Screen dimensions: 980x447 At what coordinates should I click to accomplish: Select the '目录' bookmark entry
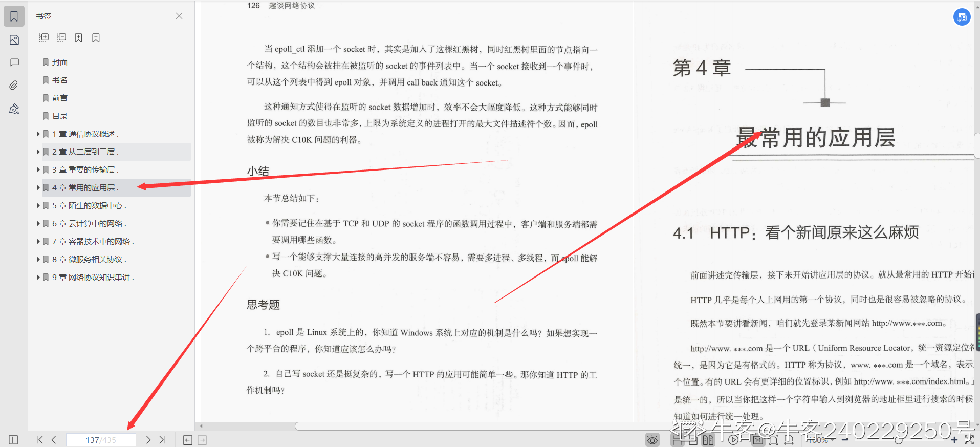(x=60, y=116)
